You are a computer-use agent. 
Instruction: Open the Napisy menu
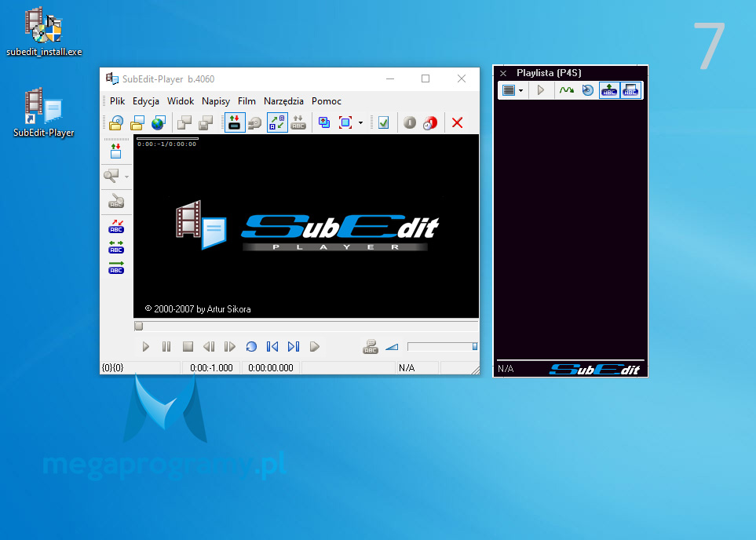[x=216, y=101]
